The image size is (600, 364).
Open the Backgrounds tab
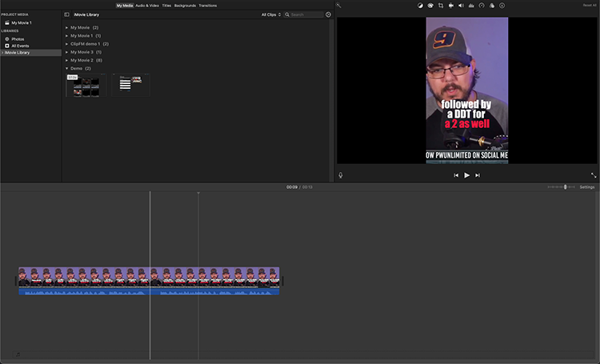(185, 6)
